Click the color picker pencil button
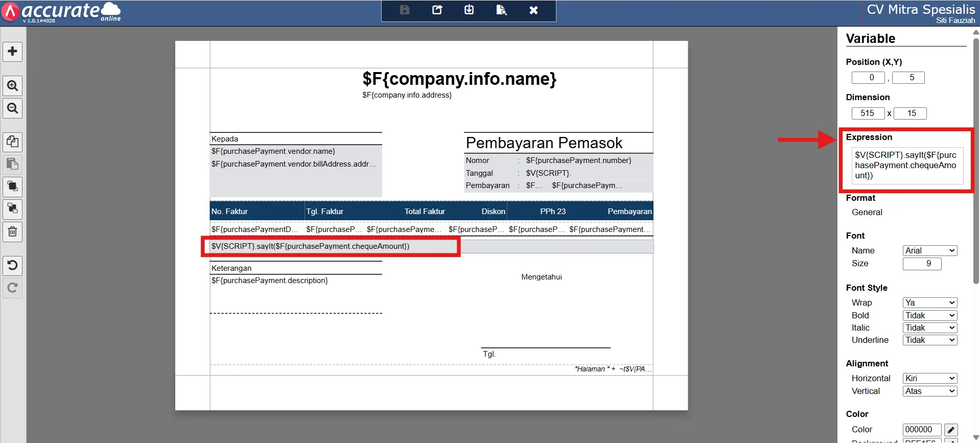 (951, 430)
